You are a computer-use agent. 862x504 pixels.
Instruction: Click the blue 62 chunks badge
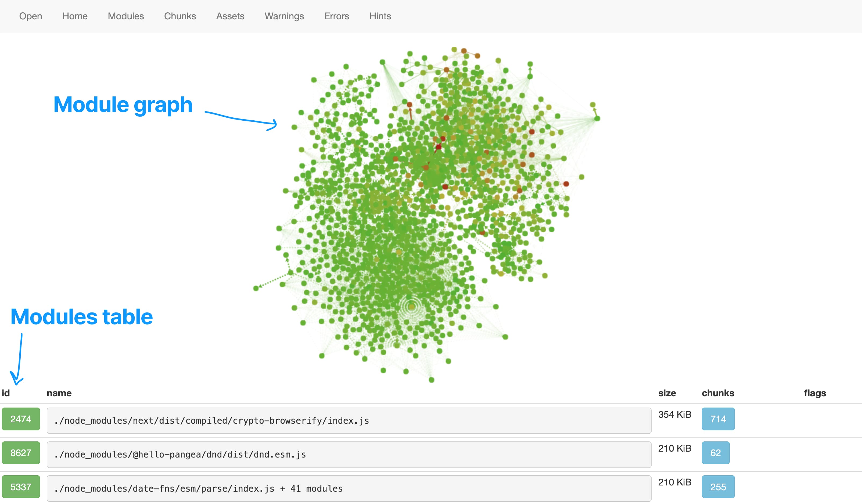716,453
